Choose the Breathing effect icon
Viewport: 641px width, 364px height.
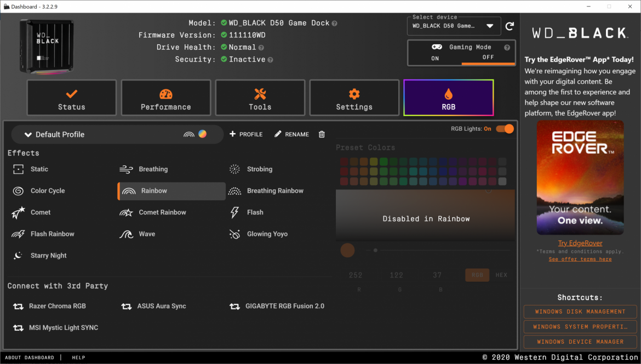(127, 169)
